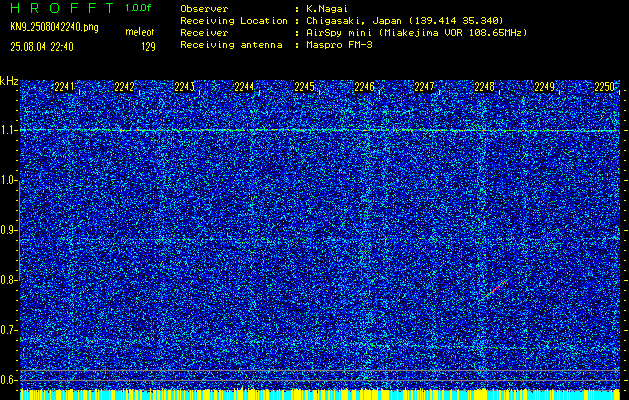629x400 pixels.
Task: Click the 2249 time marker
Action: click(544, 87)
